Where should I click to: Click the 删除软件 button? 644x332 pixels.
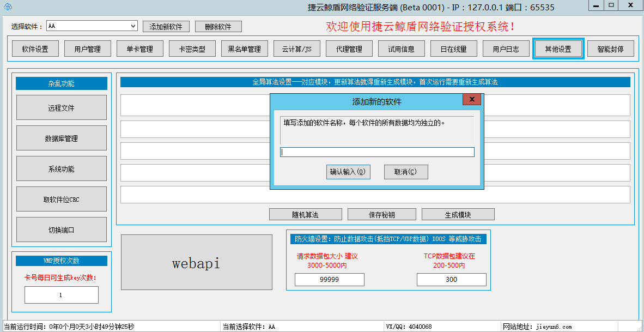tap(217, 26)
